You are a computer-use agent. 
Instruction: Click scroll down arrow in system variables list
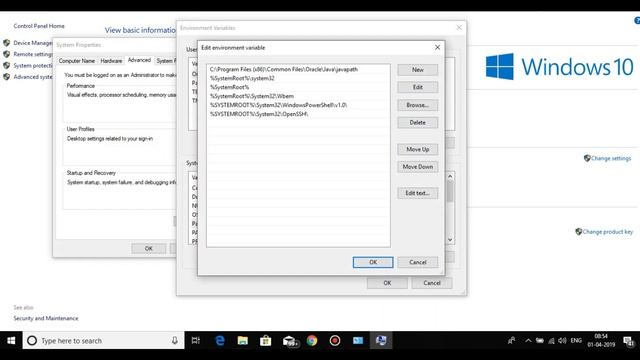point(450,240)
